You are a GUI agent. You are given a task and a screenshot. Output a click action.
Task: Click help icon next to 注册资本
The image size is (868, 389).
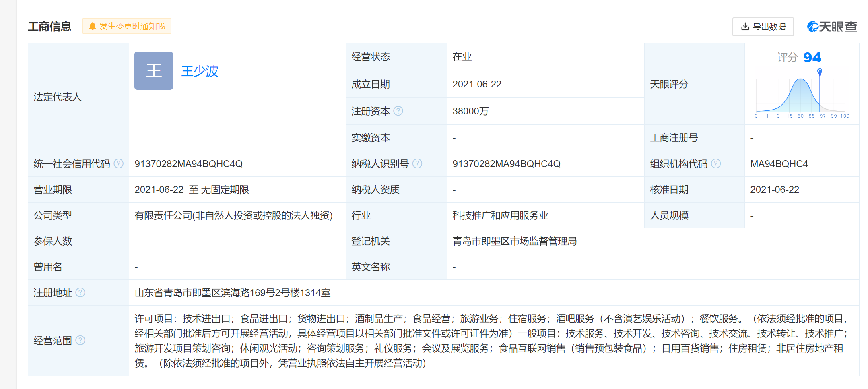(x=398, y=111)
